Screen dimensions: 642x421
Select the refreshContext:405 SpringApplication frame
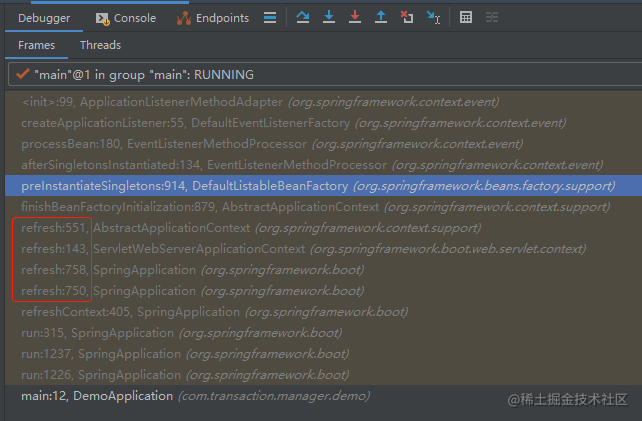[323, 312]
